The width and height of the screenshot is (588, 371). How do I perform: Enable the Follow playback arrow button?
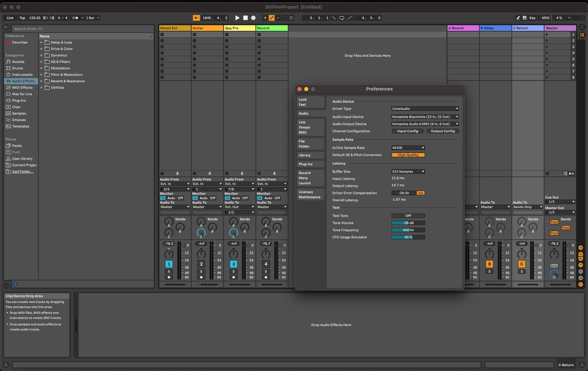[196, 18]
